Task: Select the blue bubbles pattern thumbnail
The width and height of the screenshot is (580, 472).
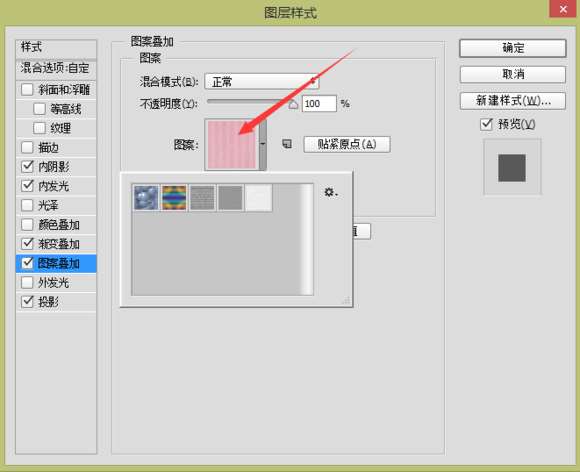Action: click(x=146, y=198)
